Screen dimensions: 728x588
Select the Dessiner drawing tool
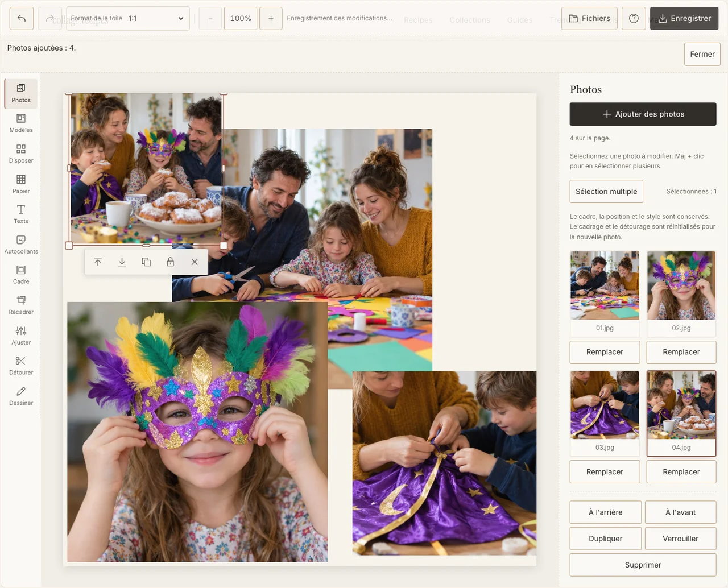[21, 396]
